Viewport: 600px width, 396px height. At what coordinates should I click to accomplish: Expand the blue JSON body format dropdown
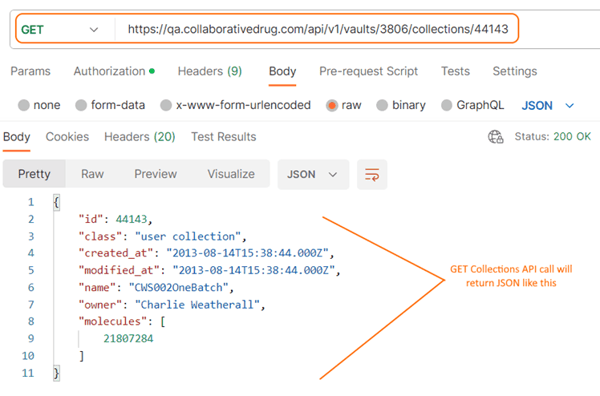(548, 106)
